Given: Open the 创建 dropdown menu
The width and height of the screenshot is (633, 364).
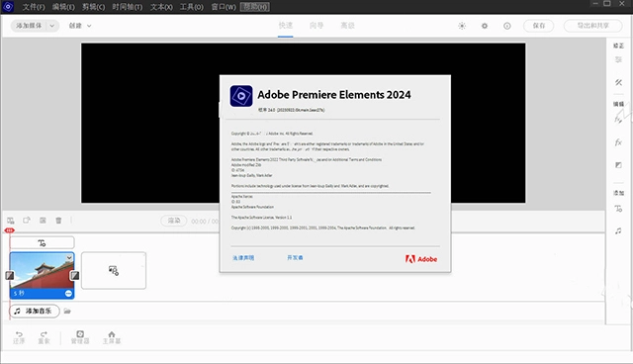Looking at the screenshot, I should [x=80, y=26].
